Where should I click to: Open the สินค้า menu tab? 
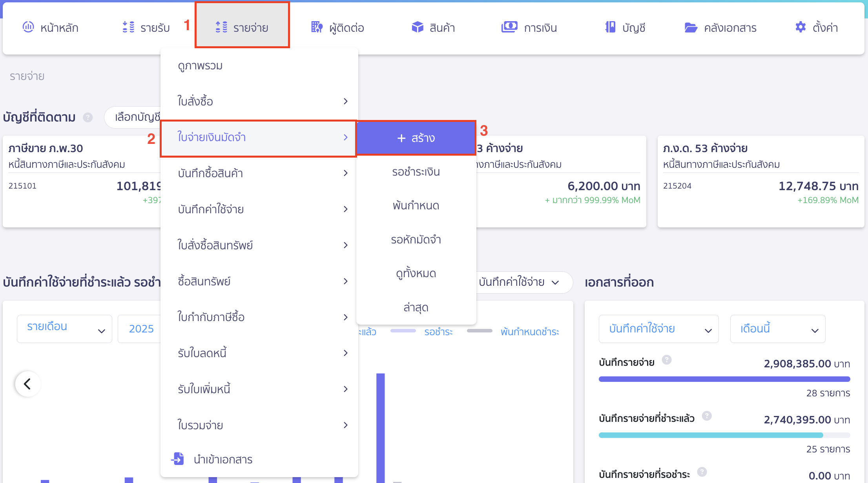pos(434,27)
